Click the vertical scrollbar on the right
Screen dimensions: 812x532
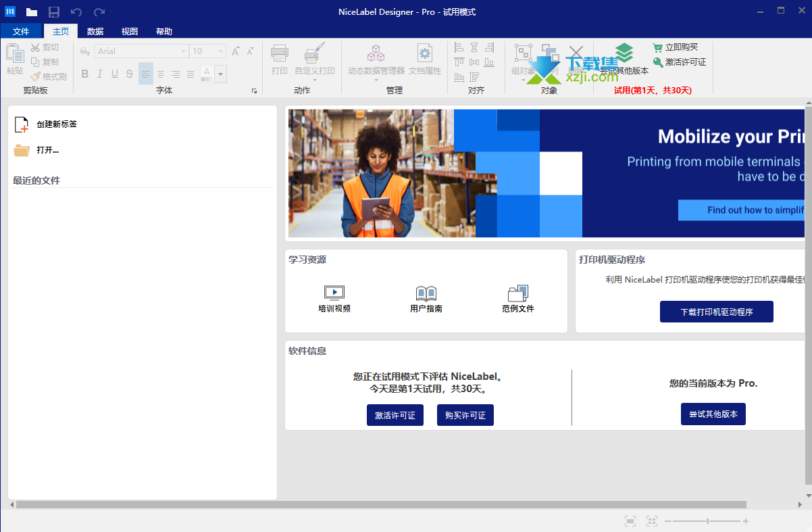[809, 295]
